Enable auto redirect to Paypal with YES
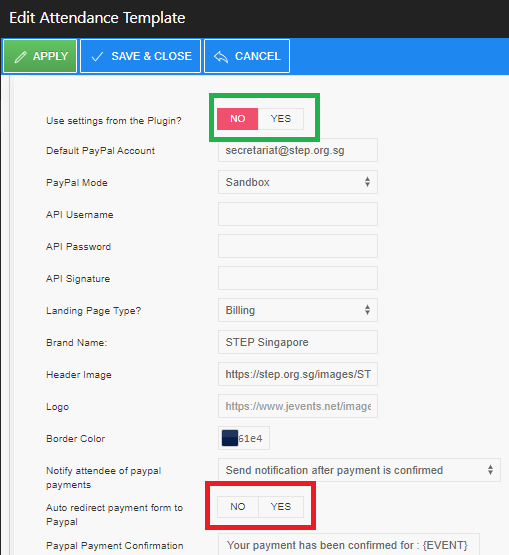Viewport: 509px width, 555px height. [281, 507]
